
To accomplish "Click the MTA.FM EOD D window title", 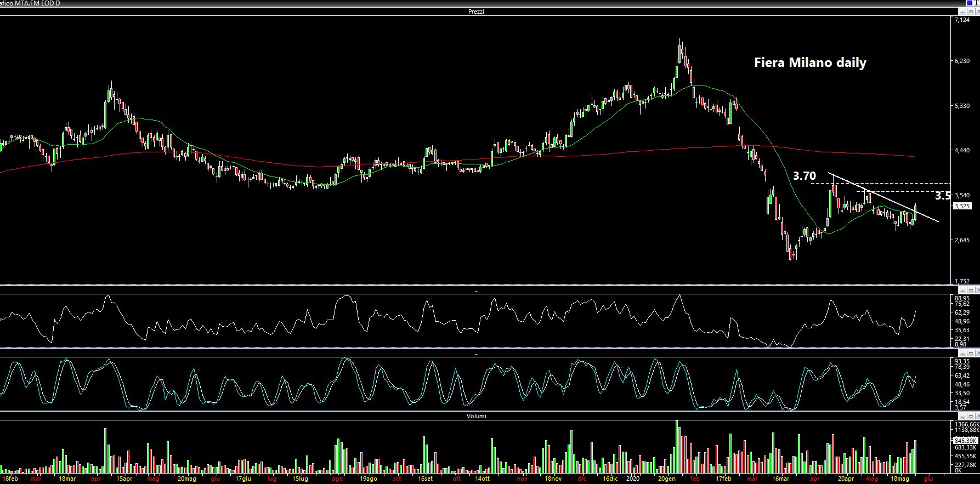I will 38,3.
